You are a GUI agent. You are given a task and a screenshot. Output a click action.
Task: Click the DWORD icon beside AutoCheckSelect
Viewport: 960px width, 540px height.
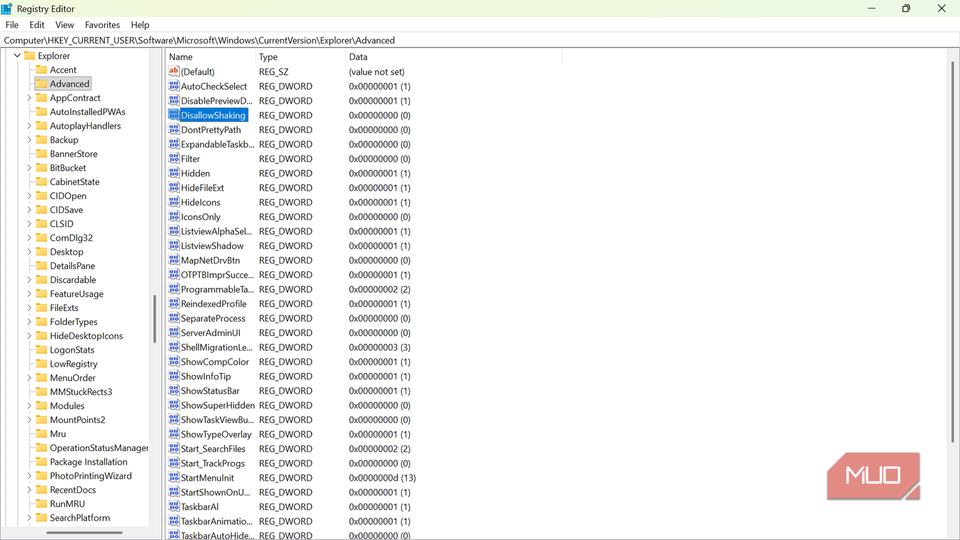[174, 86]
